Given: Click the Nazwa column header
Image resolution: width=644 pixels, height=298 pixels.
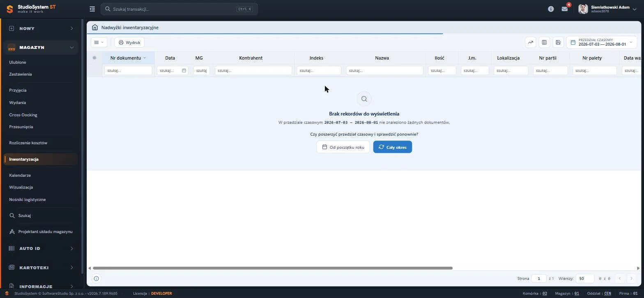Looking at the screenshot, I should click(x=382, y=58).
